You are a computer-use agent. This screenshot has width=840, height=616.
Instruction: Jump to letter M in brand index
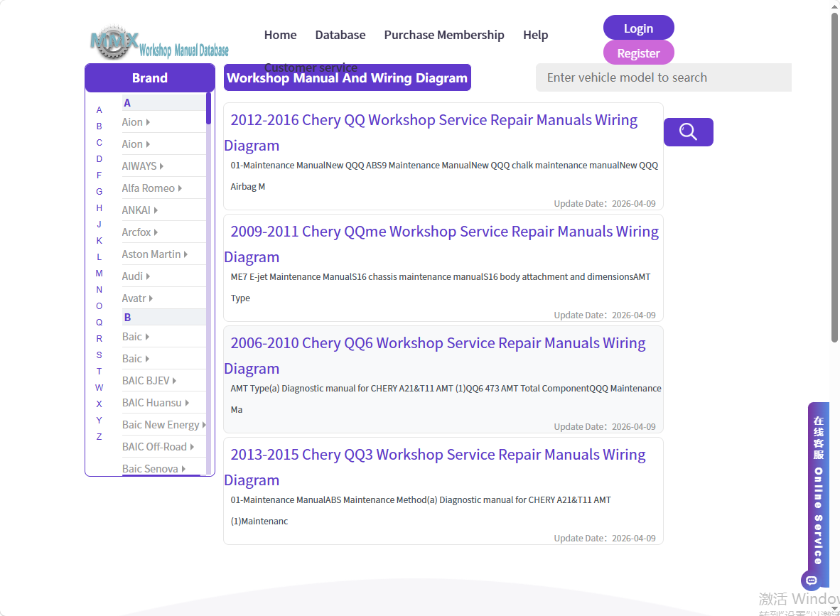coord(99,273)
